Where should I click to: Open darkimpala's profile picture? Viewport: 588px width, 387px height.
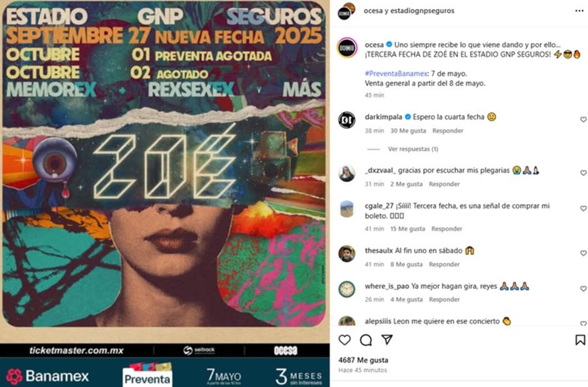click(347, 120)
